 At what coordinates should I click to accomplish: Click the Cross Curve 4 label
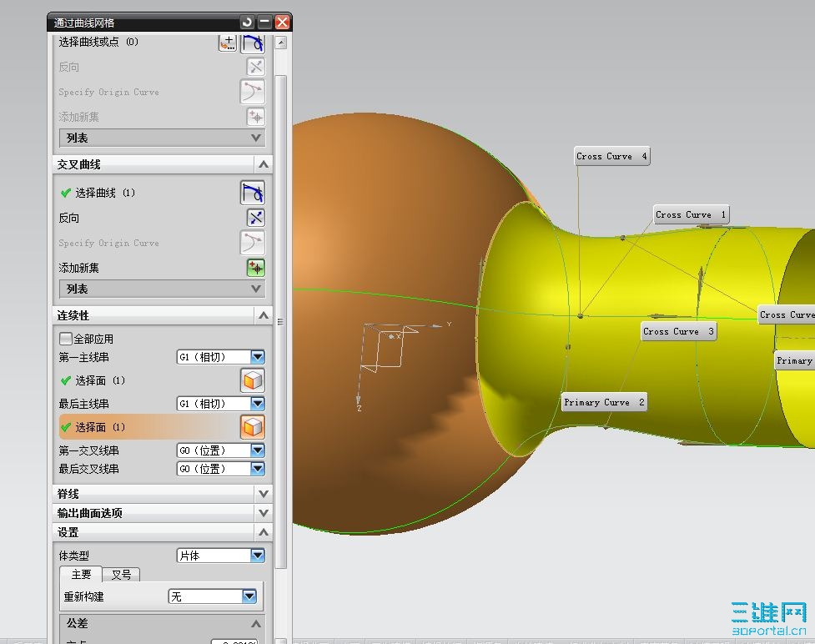(611, 157)
